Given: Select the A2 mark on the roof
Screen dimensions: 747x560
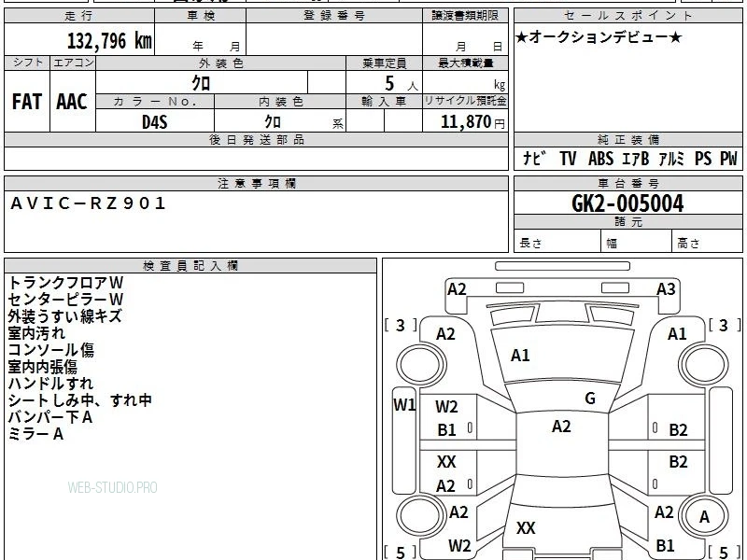Looking at the screenshot, I should click(561, 427).
